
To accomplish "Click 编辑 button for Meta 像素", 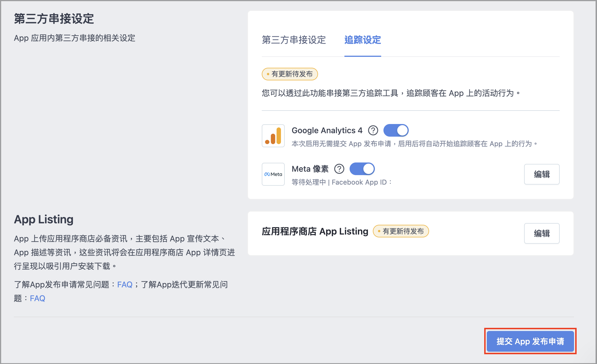I will tap(542, 174).
